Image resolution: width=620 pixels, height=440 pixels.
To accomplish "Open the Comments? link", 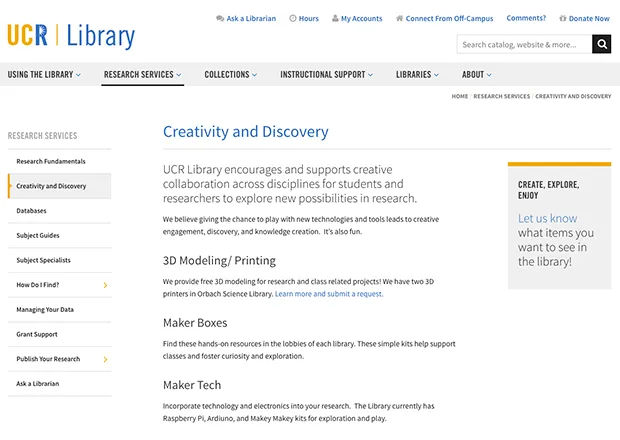I will tap(526, 18).
